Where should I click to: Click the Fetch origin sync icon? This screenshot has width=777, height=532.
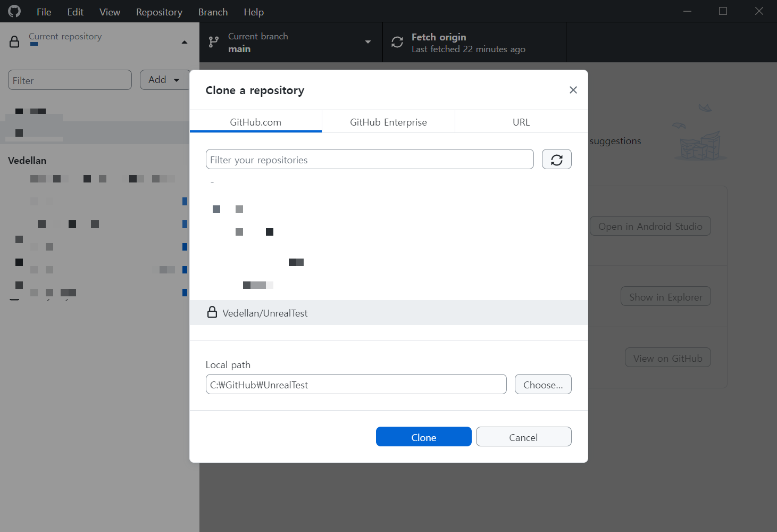tap(397, 42)
